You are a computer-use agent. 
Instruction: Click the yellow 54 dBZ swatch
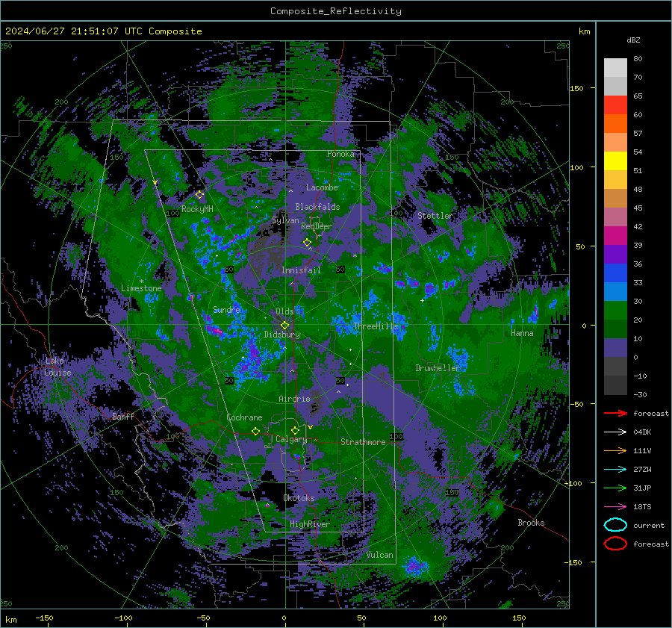pyautogui.click(x=615, y=161)
